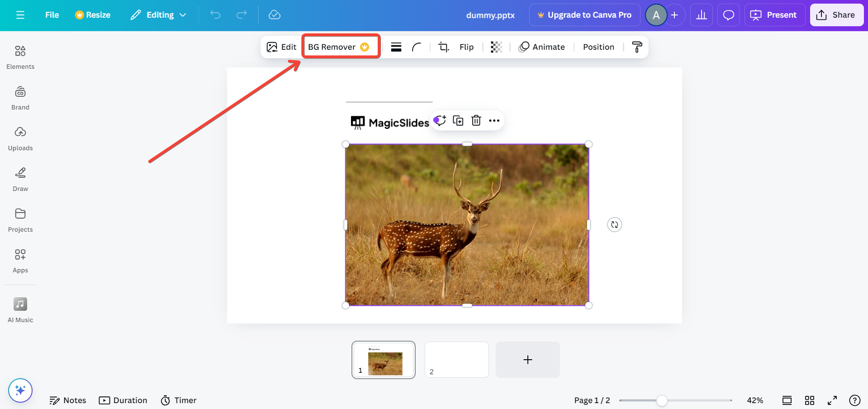Open the Elements panel in sidebar
This screenshot has width=868, height=409.
pos(20,57)
